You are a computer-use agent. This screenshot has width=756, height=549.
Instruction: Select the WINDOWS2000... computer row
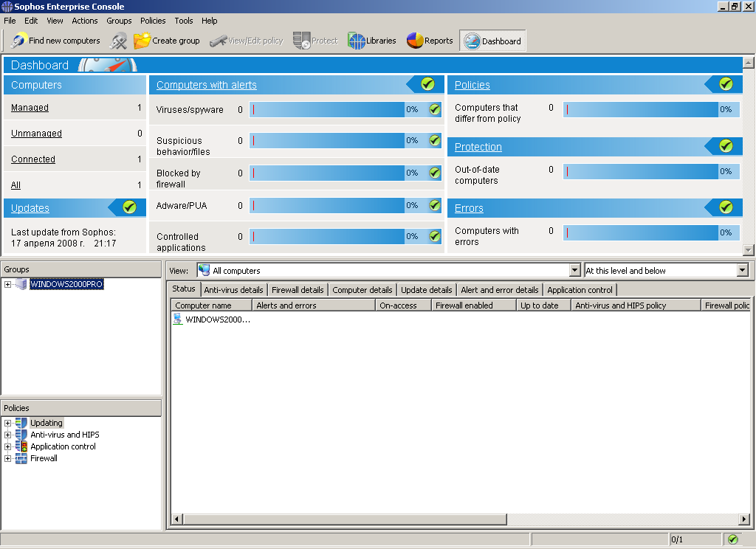[212, 319]
